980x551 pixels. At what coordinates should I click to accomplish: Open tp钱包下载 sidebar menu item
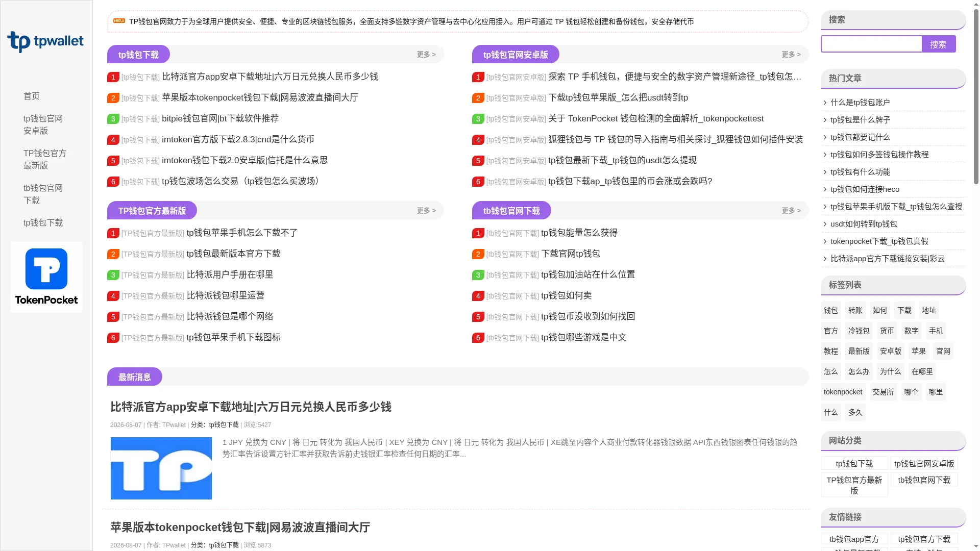43,222
